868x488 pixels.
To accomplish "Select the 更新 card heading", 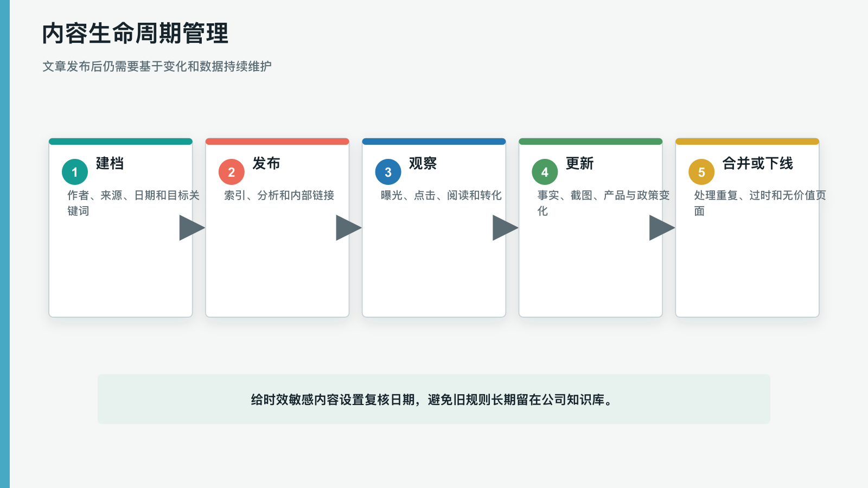I will point(580,163).
